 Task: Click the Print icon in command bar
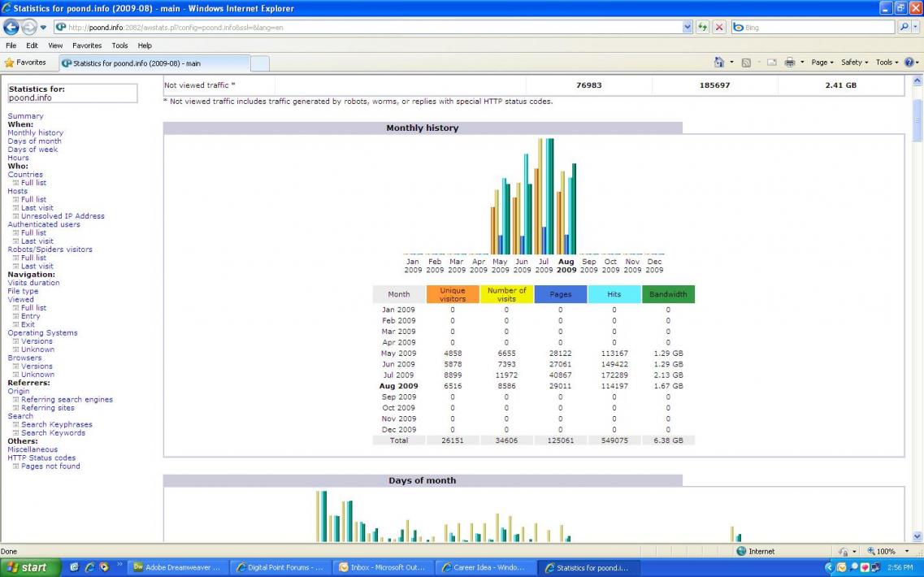pos(788,63)
